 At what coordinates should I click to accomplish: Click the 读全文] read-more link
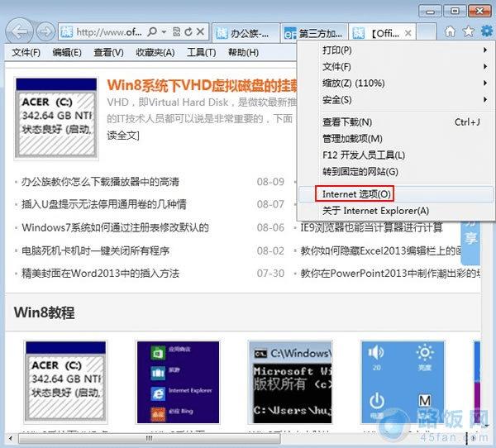click(123, 136)
